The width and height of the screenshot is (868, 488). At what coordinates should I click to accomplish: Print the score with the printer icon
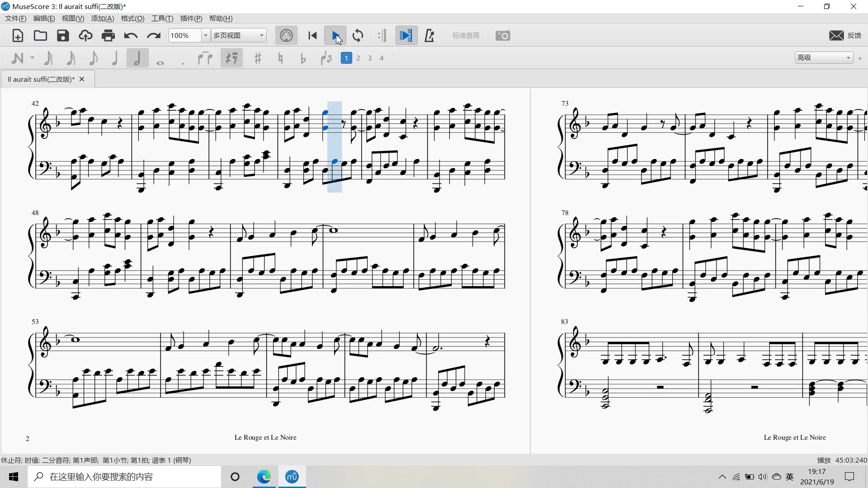point(108,36)
